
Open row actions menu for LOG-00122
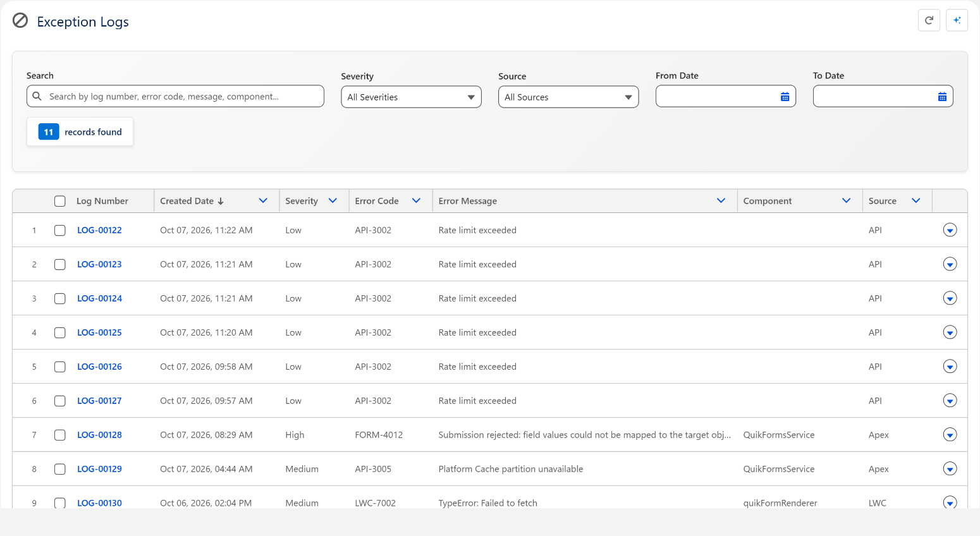point(950,230)
